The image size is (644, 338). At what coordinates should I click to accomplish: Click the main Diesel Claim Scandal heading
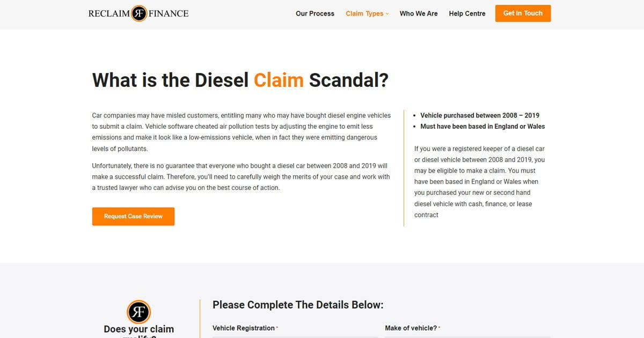(x=240, y=80)
